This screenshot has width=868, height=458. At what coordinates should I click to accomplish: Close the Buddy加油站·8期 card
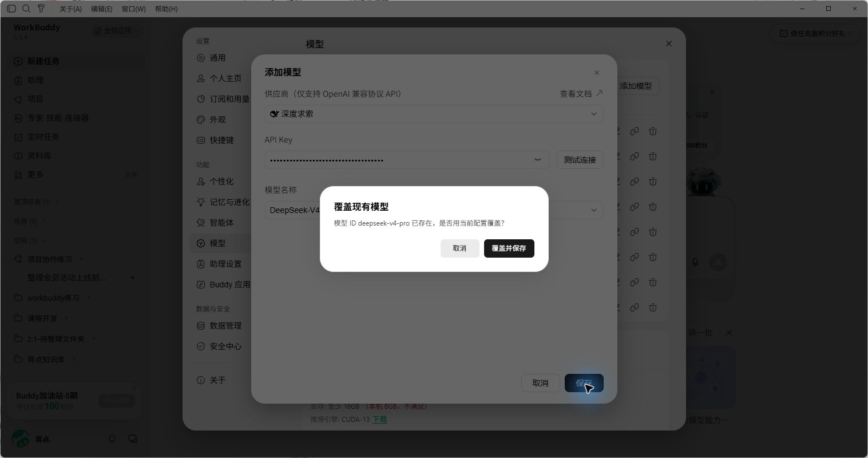pyautogui.click(x=134, y=388)
